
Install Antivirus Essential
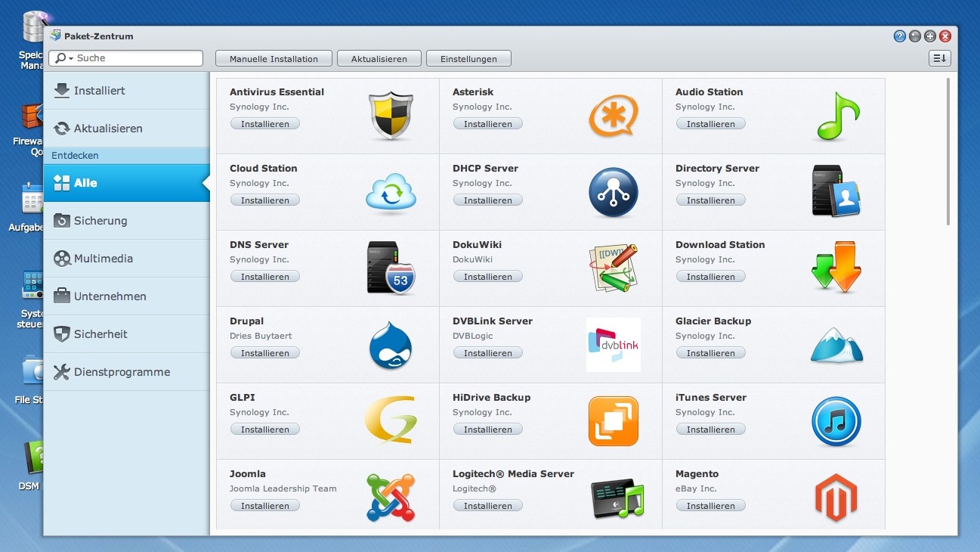[265, 124]
